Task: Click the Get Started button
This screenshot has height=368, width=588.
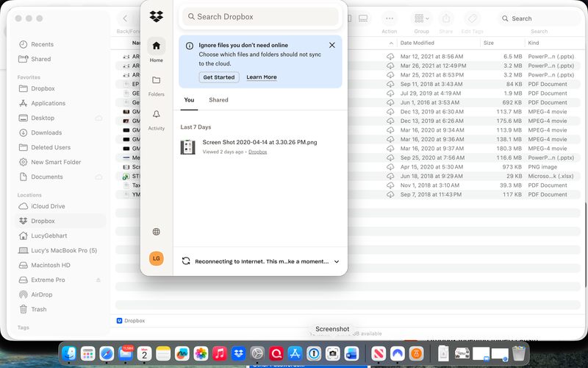Action: pyautogui.click(x=219, y=77)
